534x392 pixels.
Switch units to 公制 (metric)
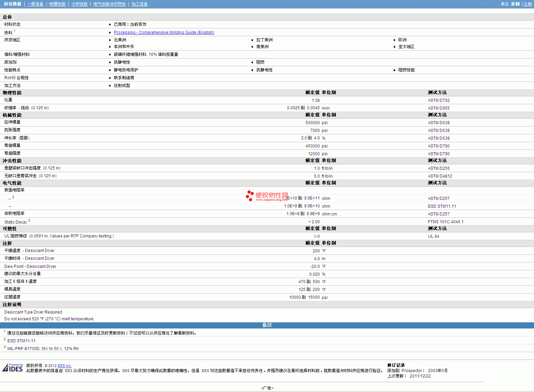coord(528,4)
